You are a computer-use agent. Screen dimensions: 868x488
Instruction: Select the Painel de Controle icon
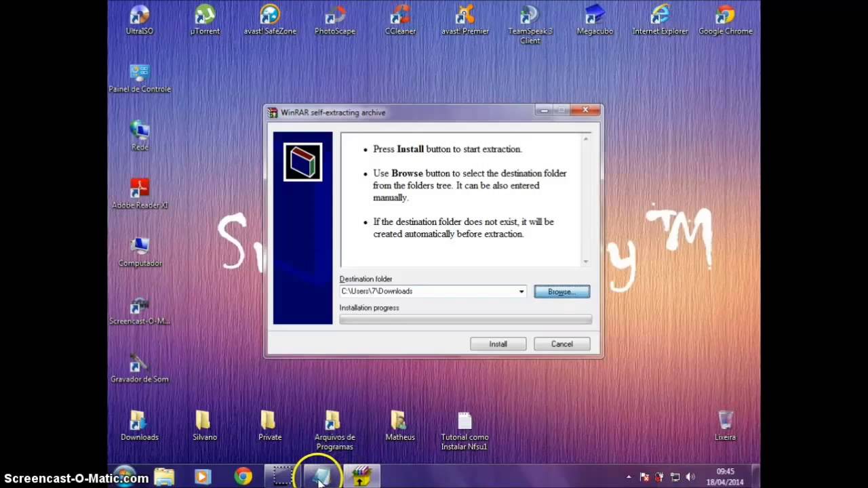click(x=140, y=78)
